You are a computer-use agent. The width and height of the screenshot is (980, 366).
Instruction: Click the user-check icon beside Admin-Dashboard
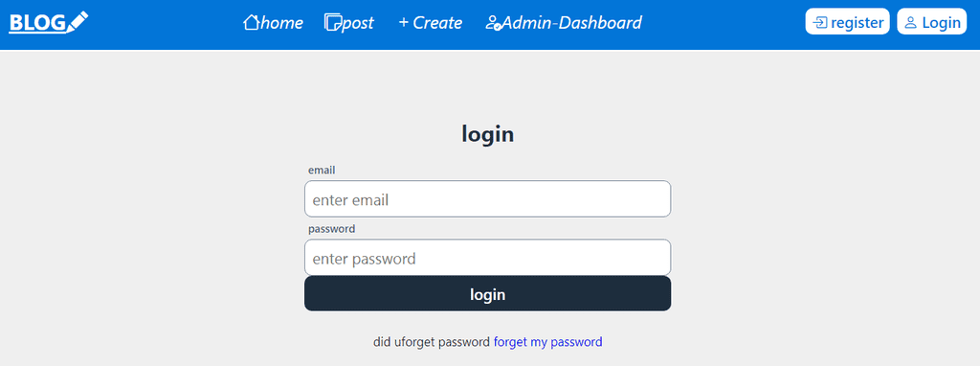coord(493,23)
